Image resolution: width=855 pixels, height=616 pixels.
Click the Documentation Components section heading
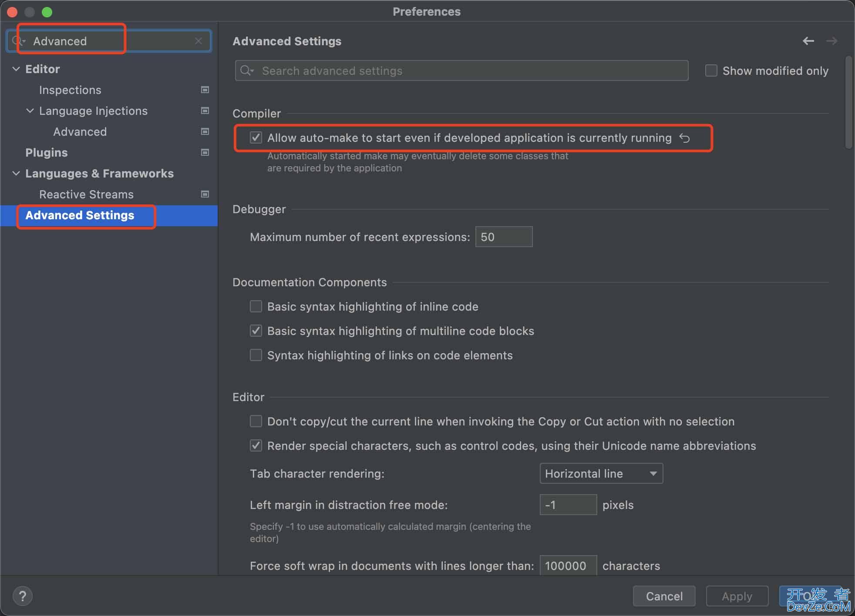click(310, 282)
